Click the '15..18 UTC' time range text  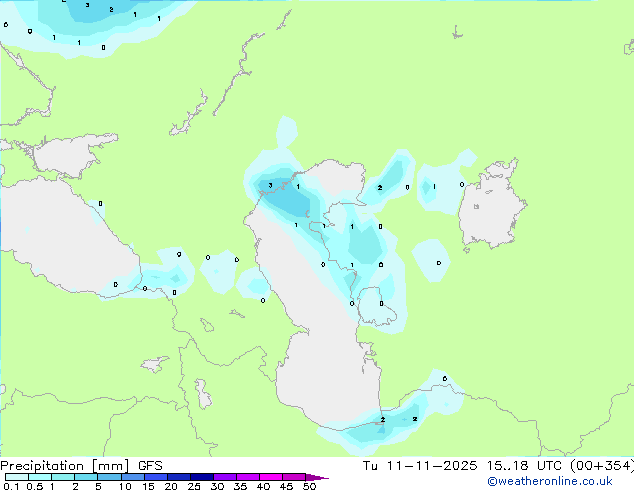[x=526, y=466]
